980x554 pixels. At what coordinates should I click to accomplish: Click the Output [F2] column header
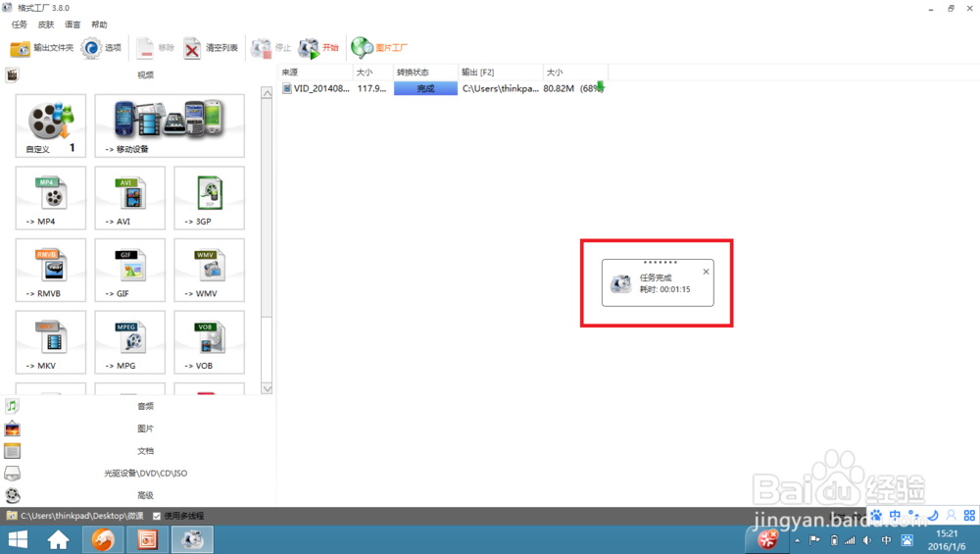(x=501, y=73)
